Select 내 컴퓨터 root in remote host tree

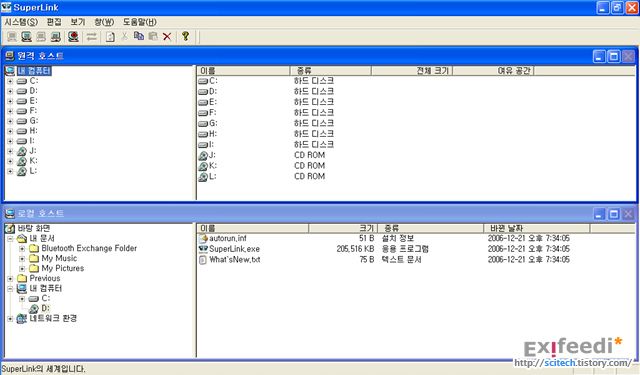pyautogui.click(x=34, y=71)
